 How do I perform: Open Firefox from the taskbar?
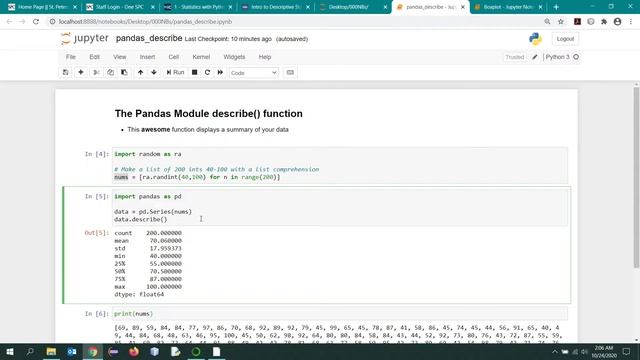pos(134,351)
